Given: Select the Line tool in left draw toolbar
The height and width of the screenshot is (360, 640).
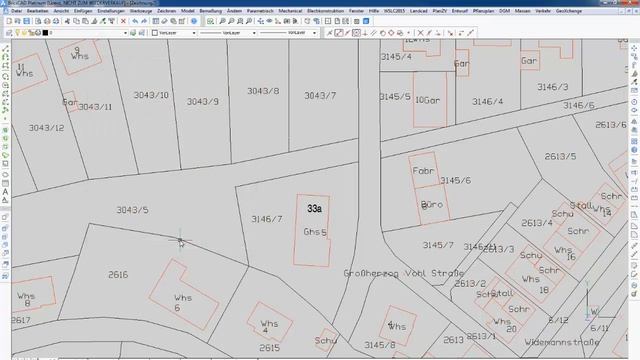Looking at the screenshot, I should pyautogui.click(x=5, y=48).
